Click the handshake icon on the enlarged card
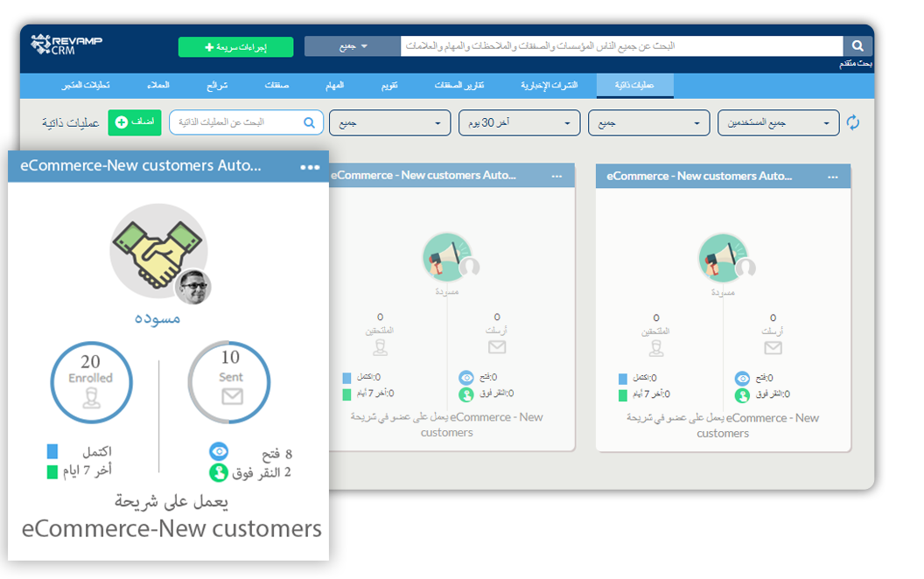 pyautogui.click(x=157, y=252)
